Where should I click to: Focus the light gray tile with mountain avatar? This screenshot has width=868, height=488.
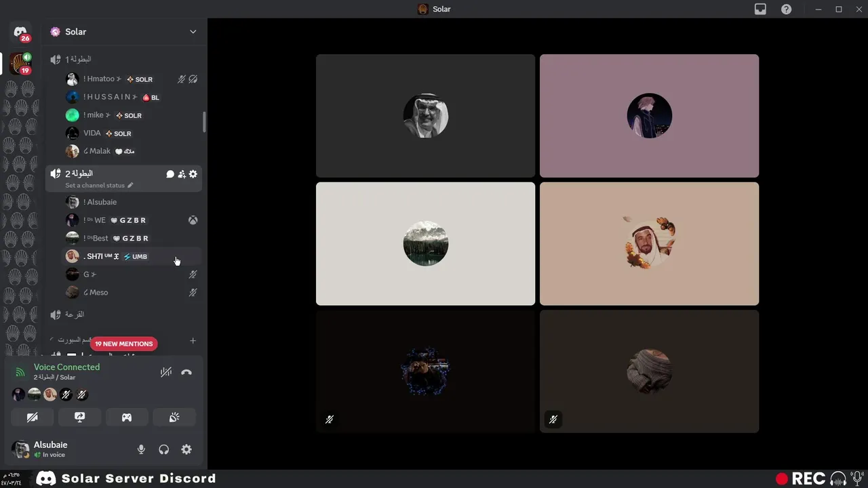click(425, 243)
